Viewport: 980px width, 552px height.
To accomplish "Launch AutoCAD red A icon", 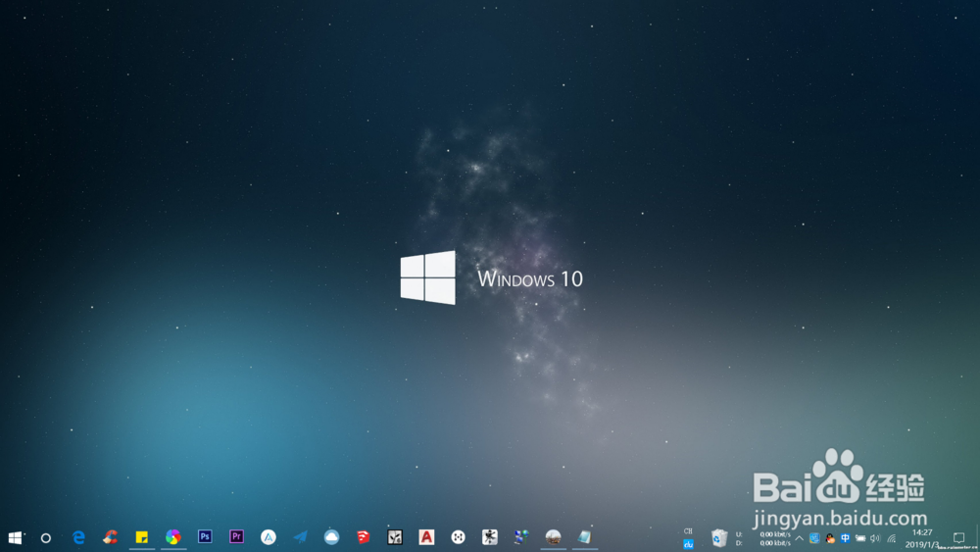I will click(x=426, y=537).
